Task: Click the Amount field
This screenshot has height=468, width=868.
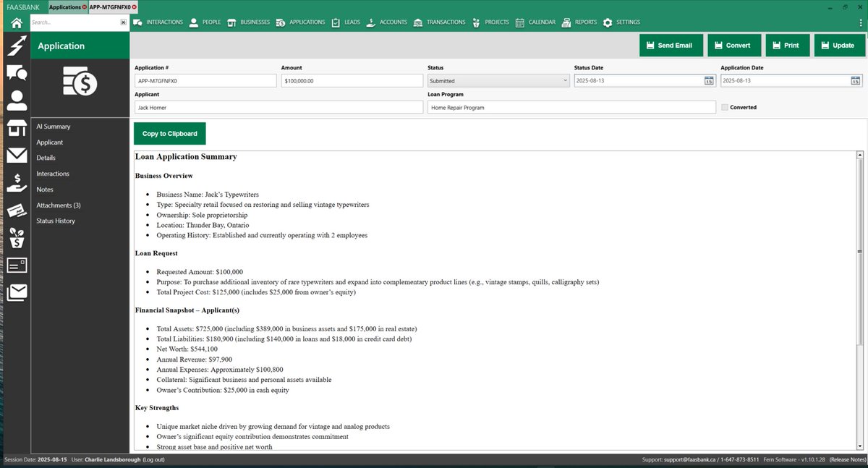Action: pyautogui.click(x=352, y=81)
